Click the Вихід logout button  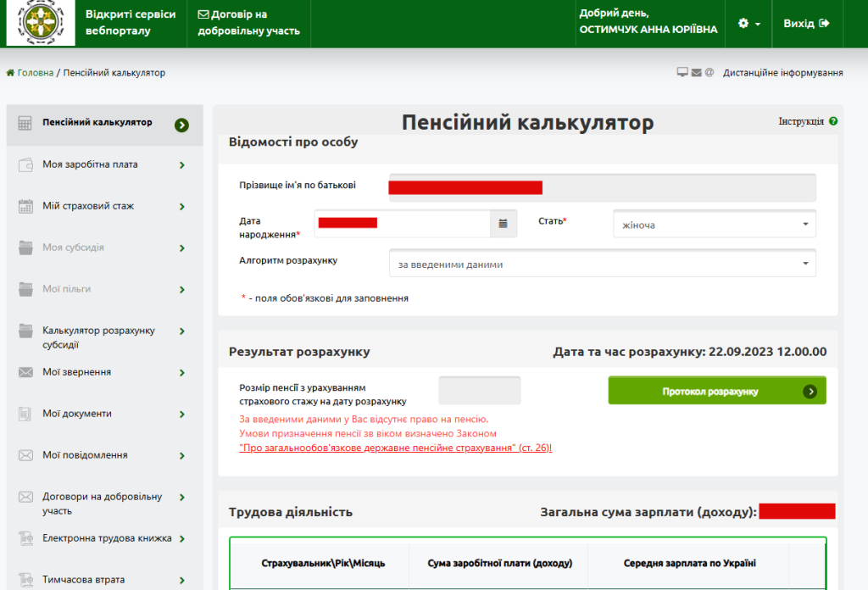click(806, 23)
